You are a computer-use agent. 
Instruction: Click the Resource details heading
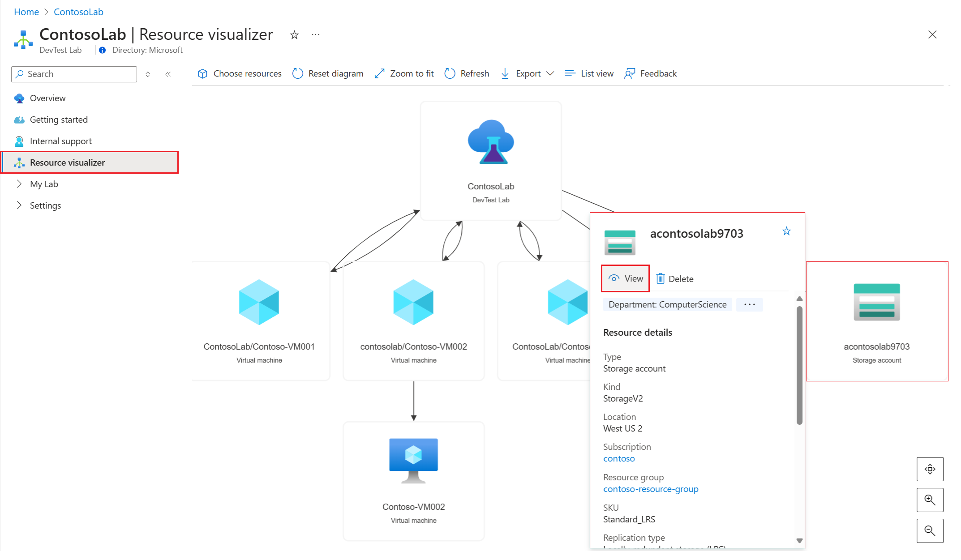click(x=638, y=333)
